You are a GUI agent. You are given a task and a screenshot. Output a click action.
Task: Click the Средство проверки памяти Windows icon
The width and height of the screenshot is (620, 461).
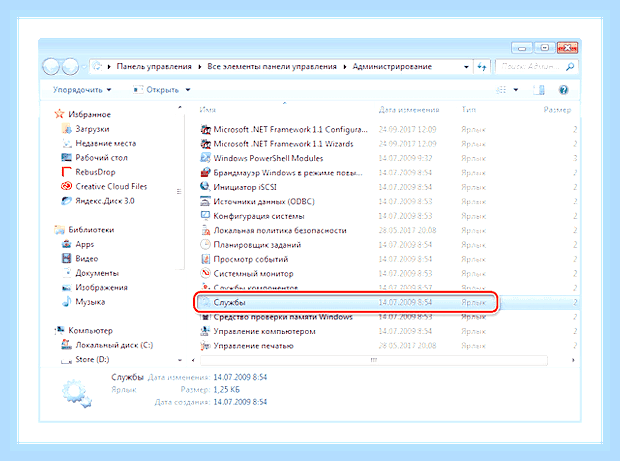click(205, 317)
